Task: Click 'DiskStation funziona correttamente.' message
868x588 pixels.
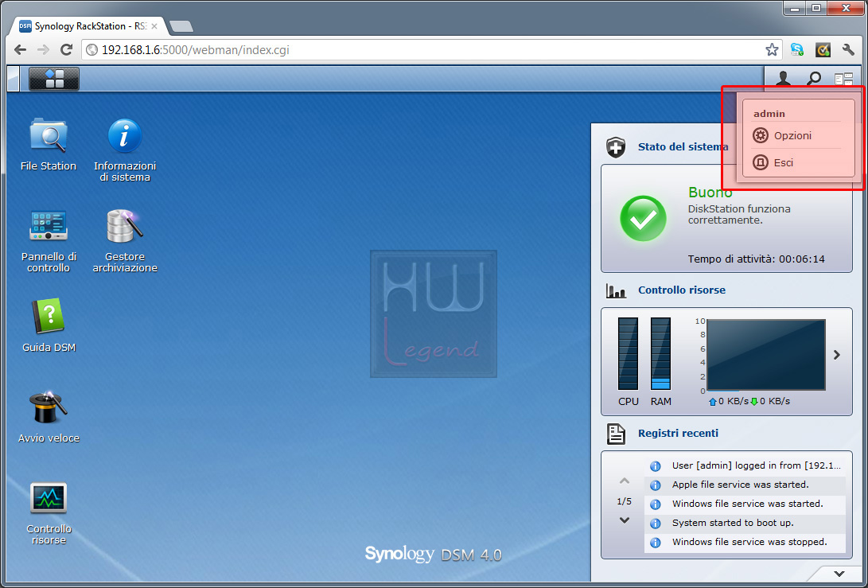Action: coord(739,214)
